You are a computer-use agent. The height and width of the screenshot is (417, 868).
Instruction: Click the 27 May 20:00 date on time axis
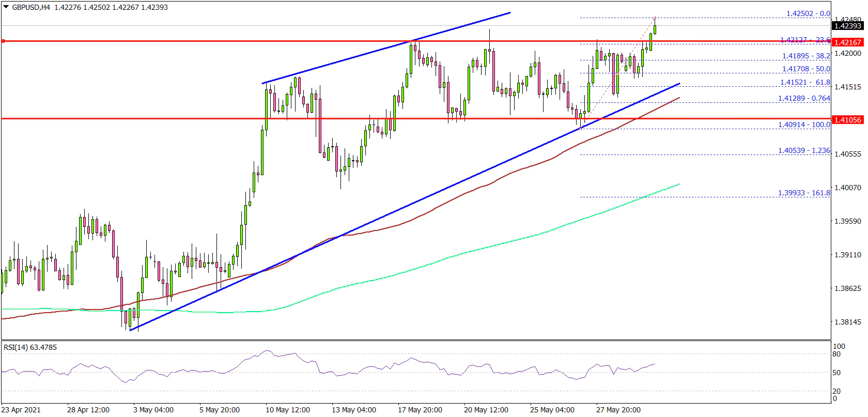618,410
